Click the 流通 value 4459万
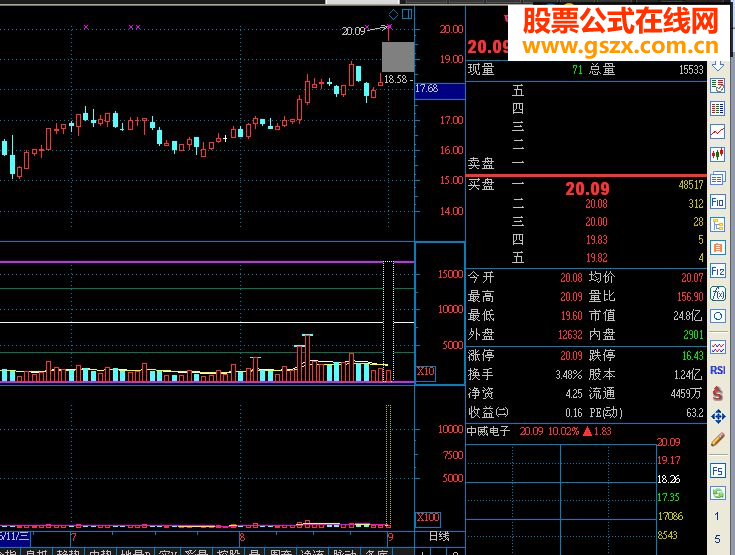 point(686,394)
